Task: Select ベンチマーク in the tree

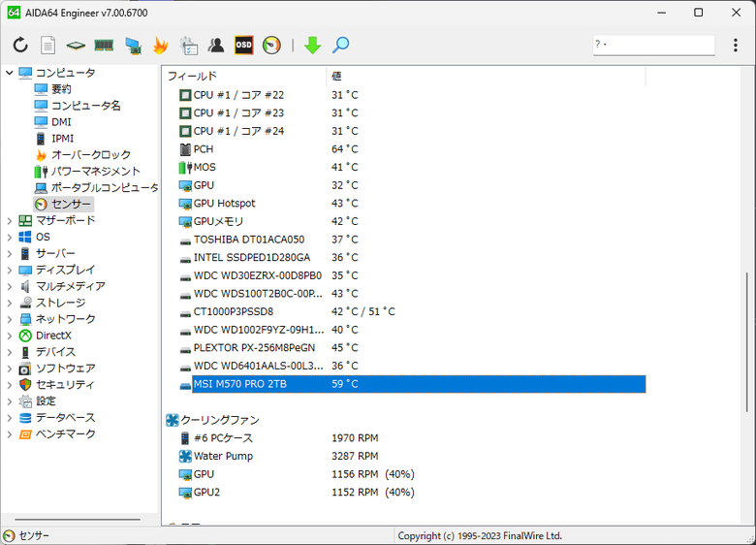Action: tap(66, 434)
